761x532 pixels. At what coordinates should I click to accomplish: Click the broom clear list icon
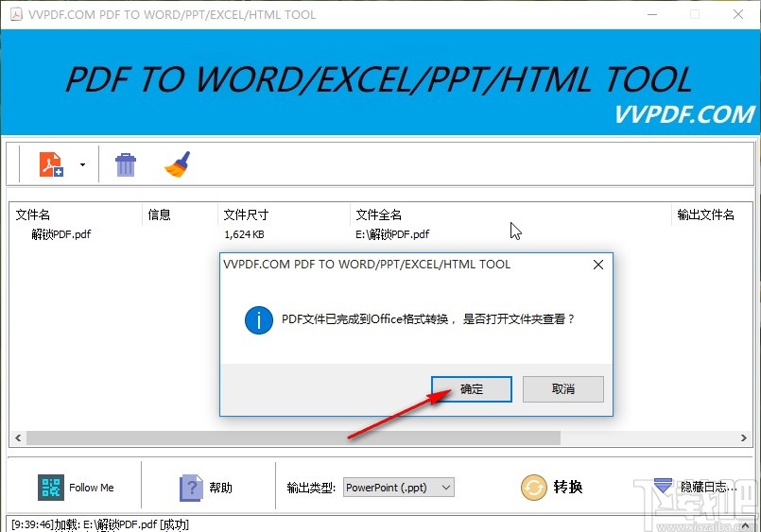click(178, 164)
